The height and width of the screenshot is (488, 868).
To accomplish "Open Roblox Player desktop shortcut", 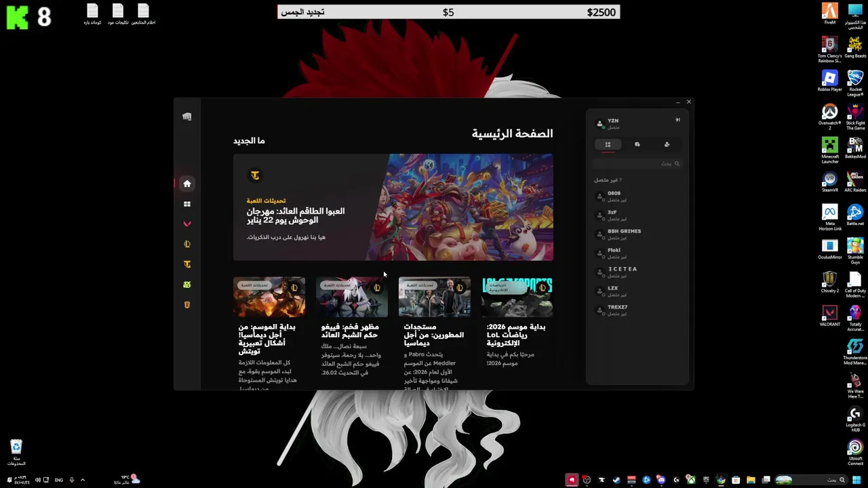I will (830, 81).
